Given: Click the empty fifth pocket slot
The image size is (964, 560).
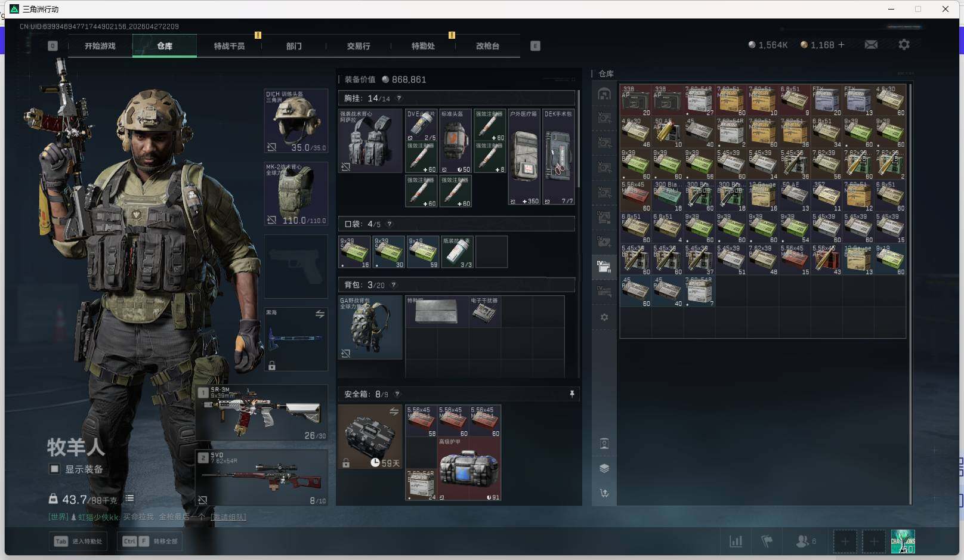Looking at the screenshot, I should [x=492, y=252].
